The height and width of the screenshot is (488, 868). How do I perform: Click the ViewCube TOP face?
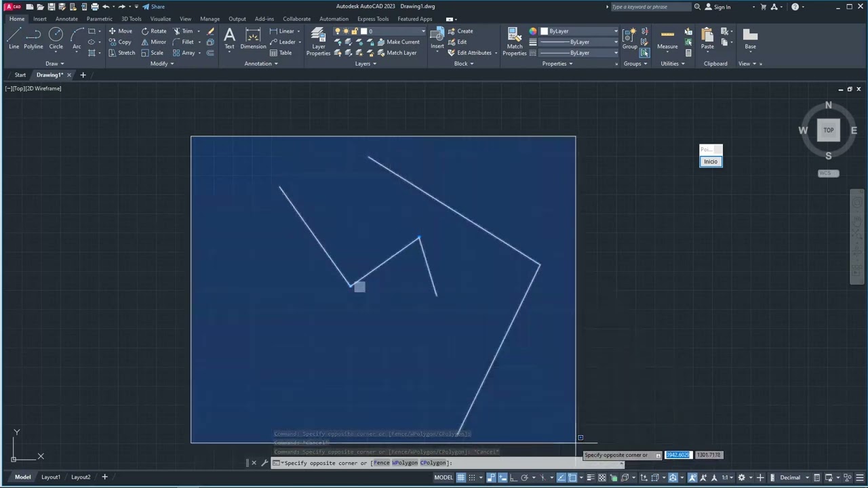coord(828,130)
